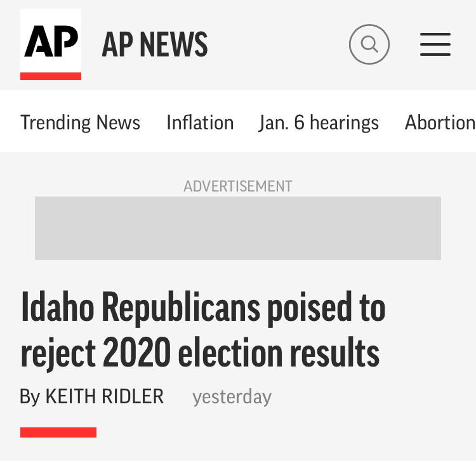Viewport: 476px width, 461px height.
Task: Click the "yesterday" timestamp
Action: [x=232, y=397]
